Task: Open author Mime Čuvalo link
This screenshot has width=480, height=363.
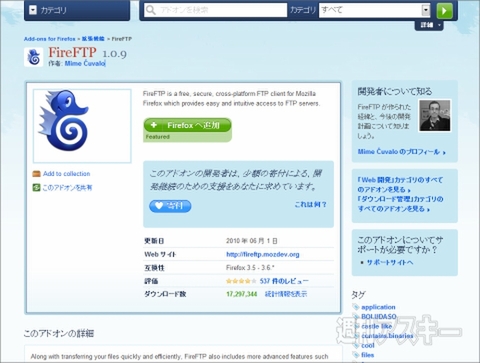Action: click(85, 63)
